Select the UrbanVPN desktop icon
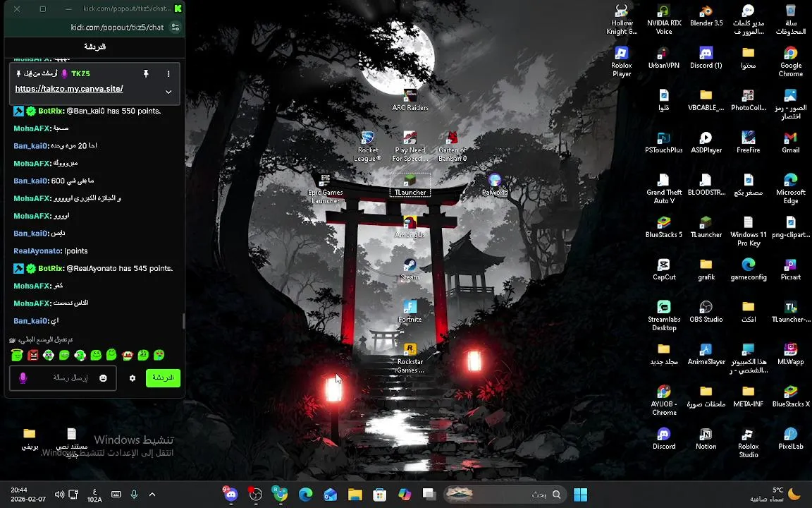 pyautogui.click(x=664, y=58)
